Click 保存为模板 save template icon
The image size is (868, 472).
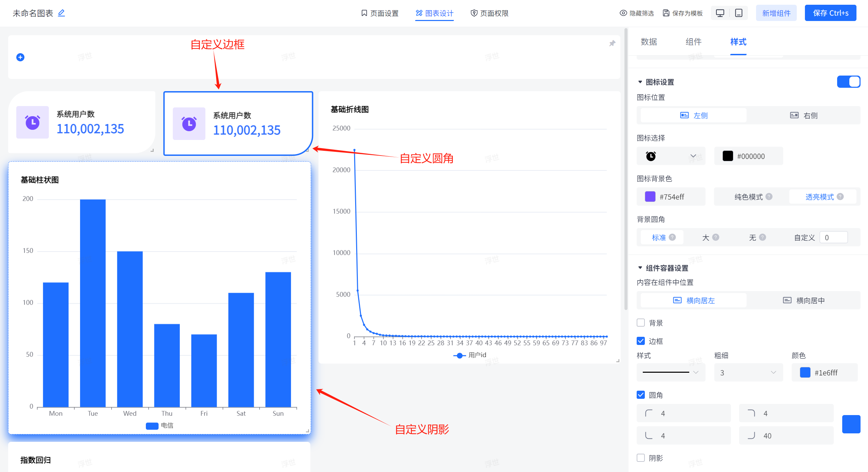666,13
